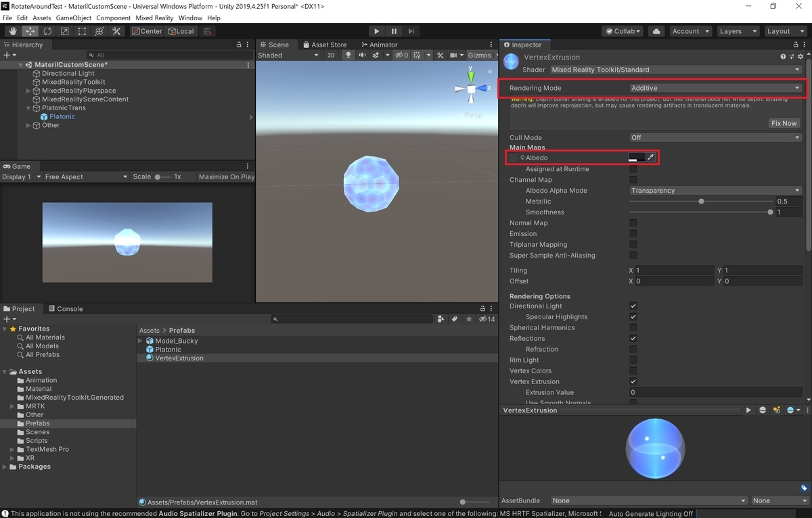This screenshot has height=518, width=812.
Task: Open cloud services icon
Action: point(656,31)
